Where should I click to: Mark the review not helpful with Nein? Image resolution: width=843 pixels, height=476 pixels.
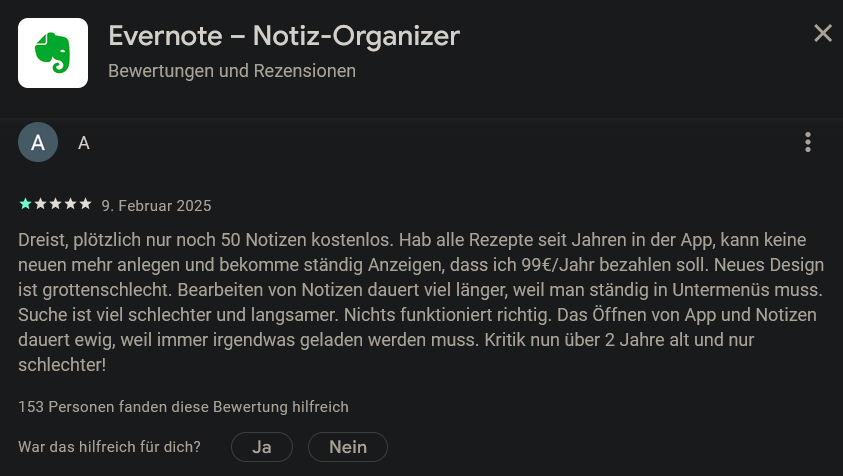(348, 447)
